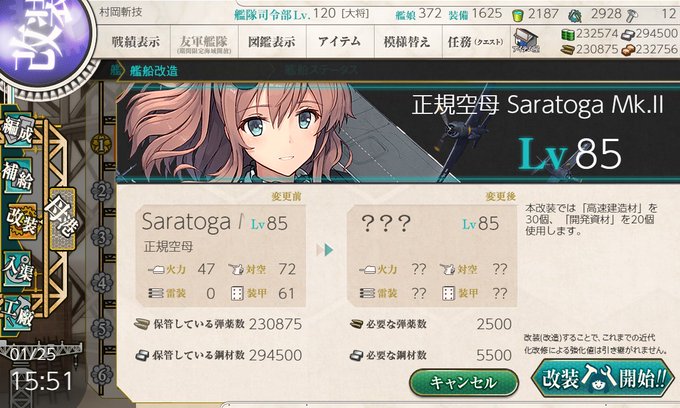Screen dimensions: 680x408
Task: Open the 改装 remodel sidebar icon
Action: [x=22, y=221]
